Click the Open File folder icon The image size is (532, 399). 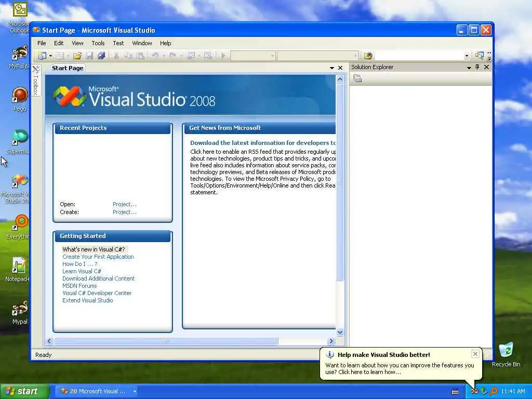click(x=77, y=56)
